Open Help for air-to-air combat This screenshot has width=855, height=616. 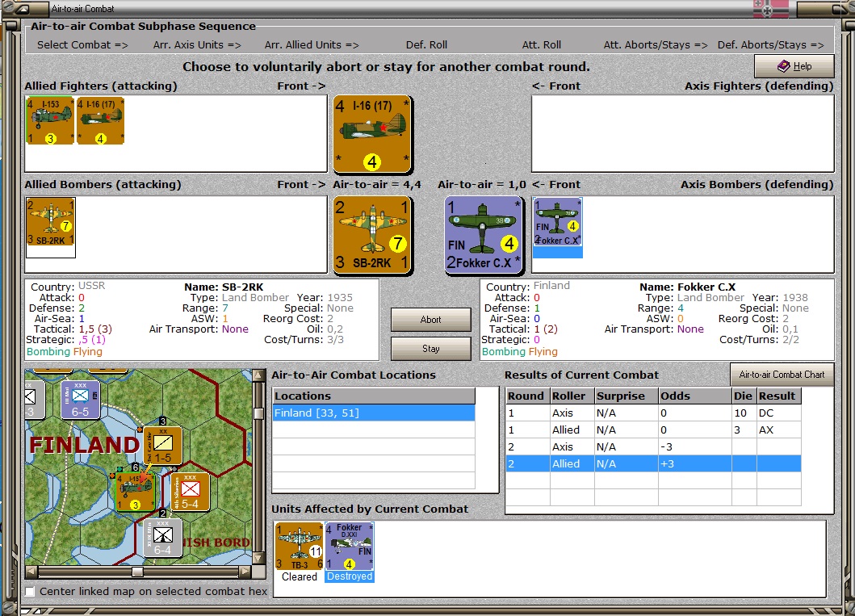point(794,66)
